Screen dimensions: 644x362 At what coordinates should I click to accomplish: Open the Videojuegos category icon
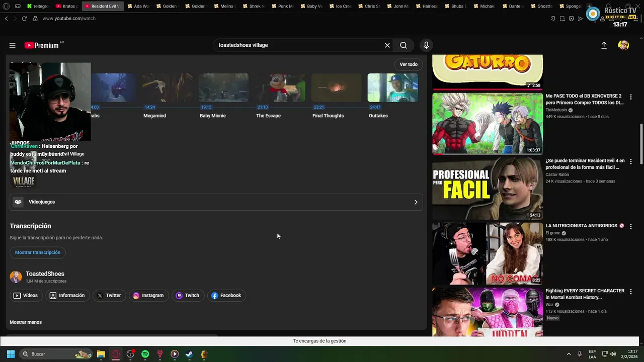18,202
